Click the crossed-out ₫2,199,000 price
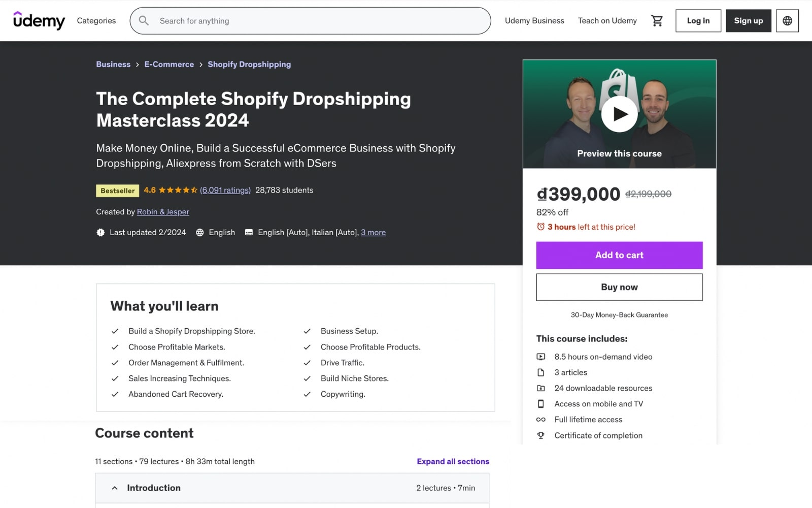 click(x=648, y=194)
